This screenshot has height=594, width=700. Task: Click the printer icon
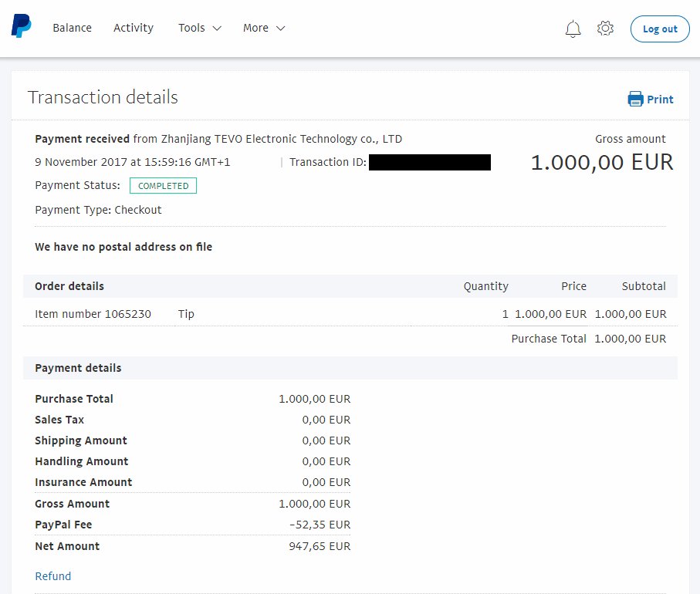click(635, 99)
